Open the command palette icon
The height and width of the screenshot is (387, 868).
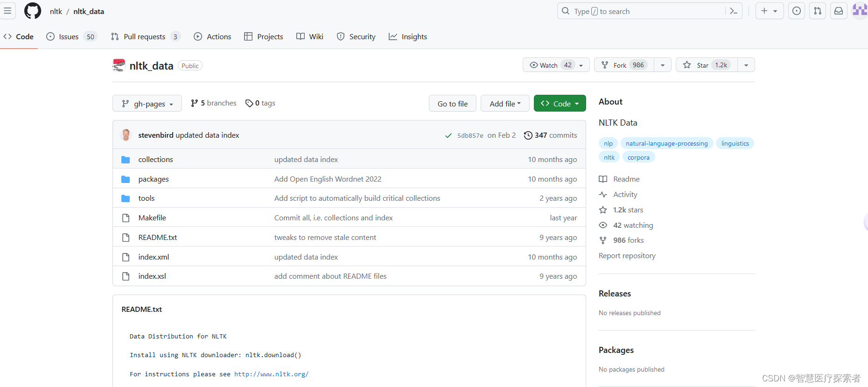[x=734, y=11]
